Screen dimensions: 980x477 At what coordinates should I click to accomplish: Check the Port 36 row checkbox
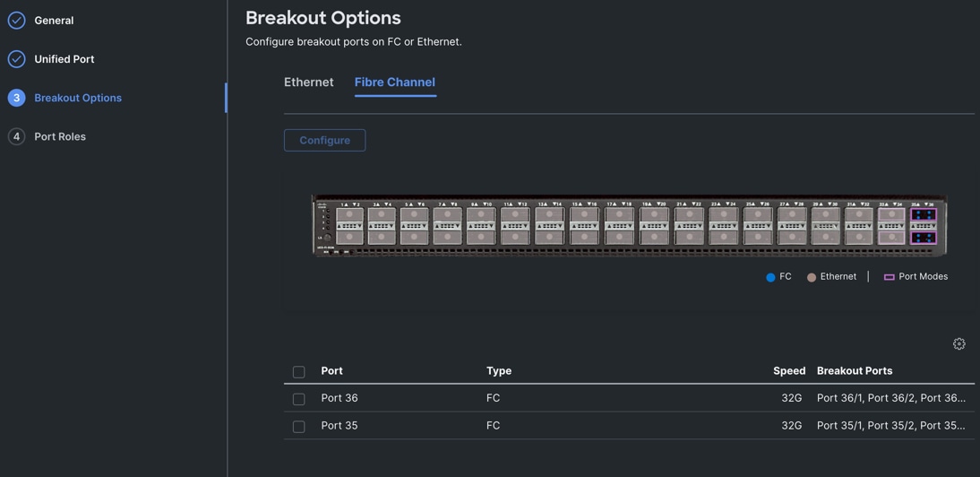[x=299, y=399]
